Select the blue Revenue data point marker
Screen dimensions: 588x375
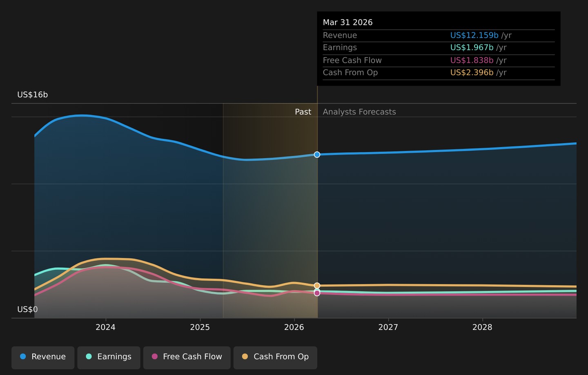click(317, 155)
